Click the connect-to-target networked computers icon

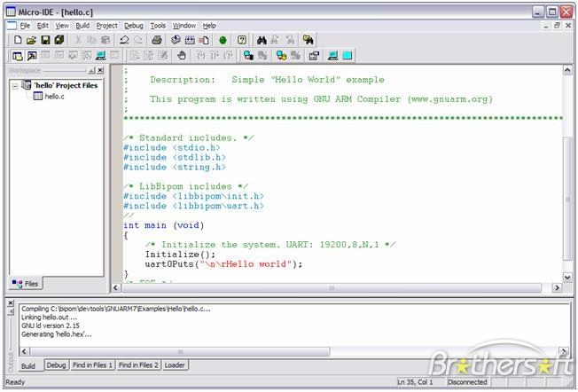tap(248, 56)
